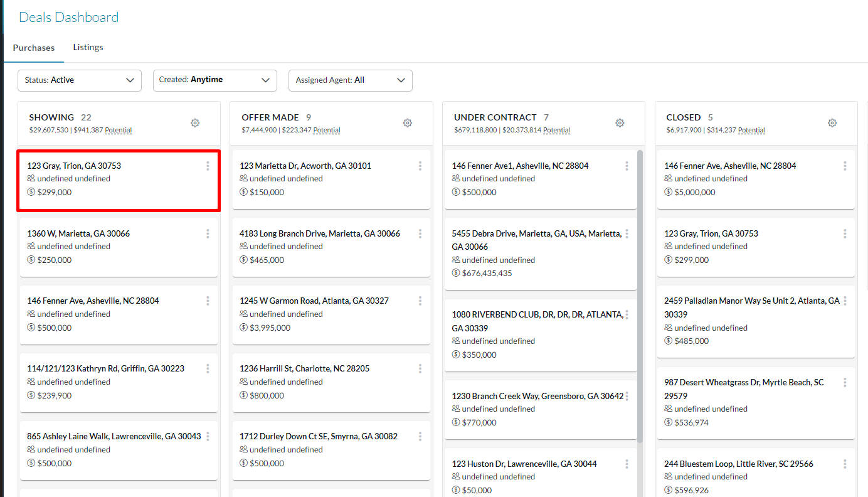Open the 1080 RIVERBEND CLUB deal card
Viewport: 868px width, 497px height.
tap(541, 334)
